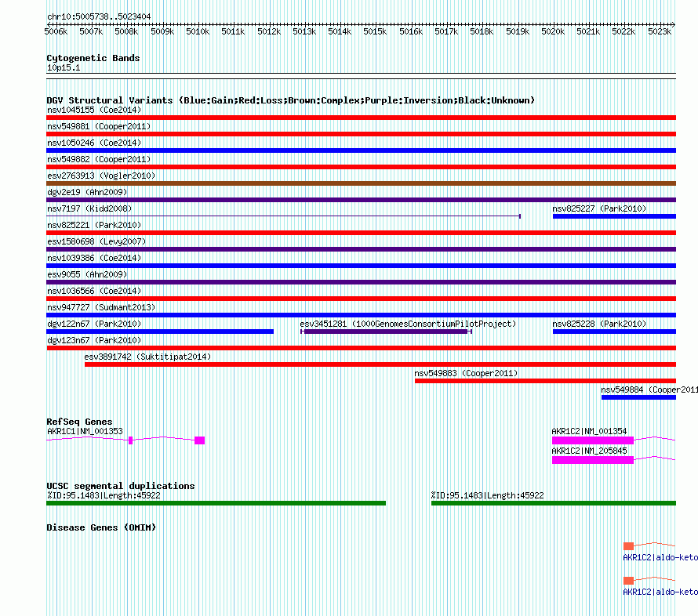Select nsv825221 (Park2010) variant label
The width and height of the screenshot is (698, 616).
(94, 225)
